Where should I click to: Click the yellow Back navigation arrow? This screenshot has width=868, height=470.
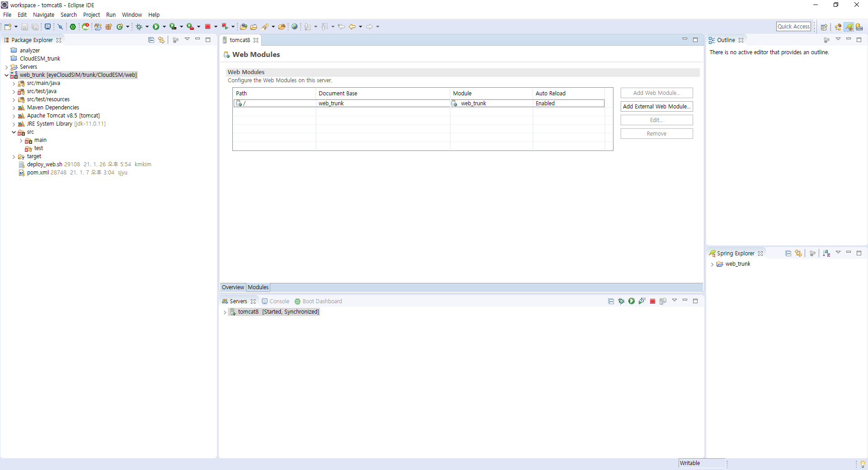(x=352, y=27)
